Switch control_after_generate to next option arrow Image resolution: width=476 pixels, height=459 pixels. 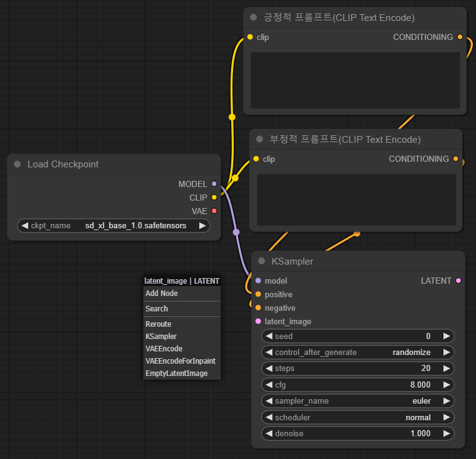tap(446, 353)
